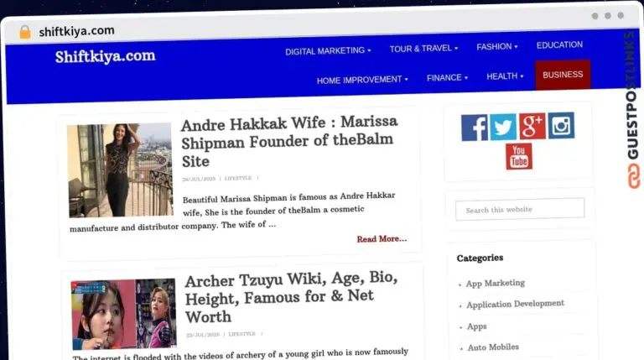
Task: Open the Fashion dropdown menu
Action: [496, 47]
